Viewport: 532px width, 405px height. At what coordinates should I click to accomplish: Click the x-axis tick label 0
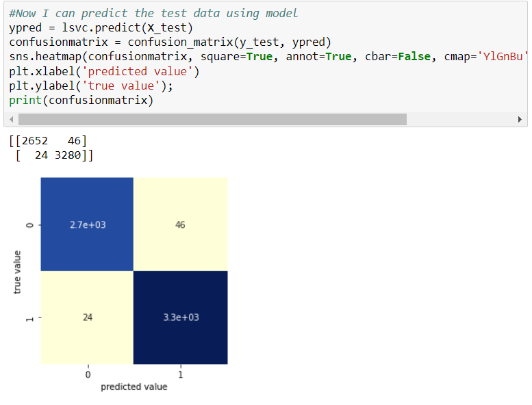click(88, 374)
